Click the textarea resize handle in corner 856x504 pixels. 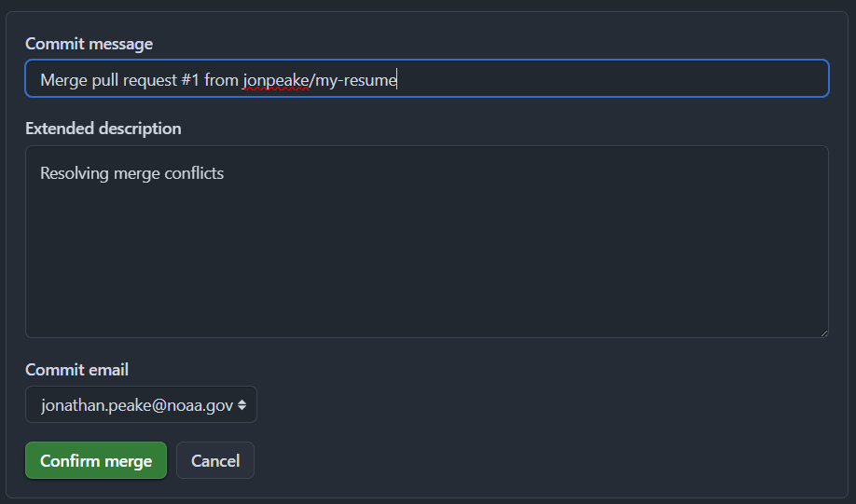pyautogui.click(x=823, y=333)
